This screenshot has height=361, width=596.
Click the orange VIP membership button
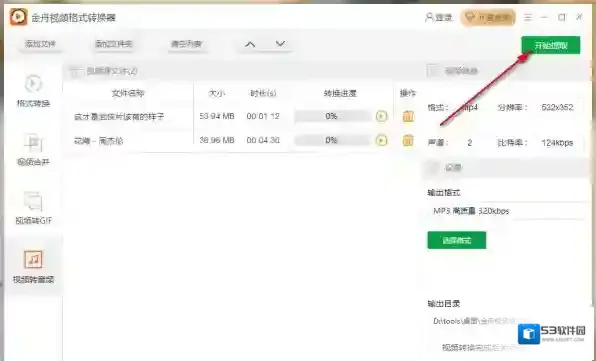[488, 17]
